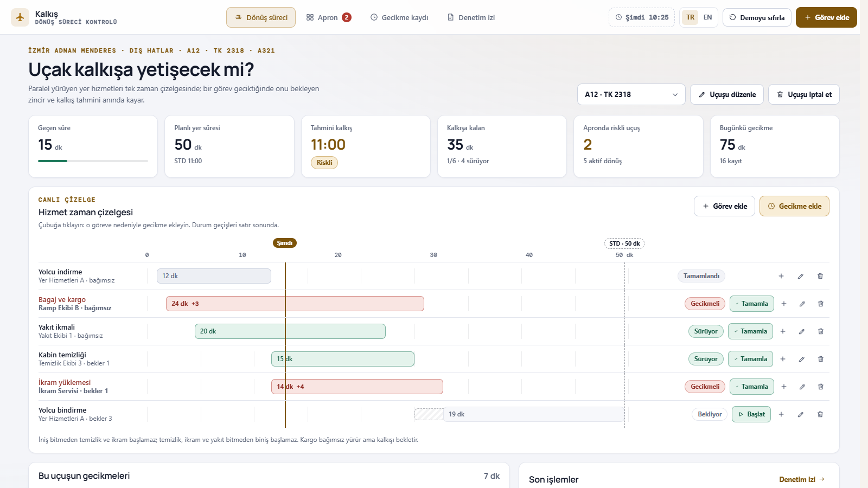The image size is (868, 488).
Task: Add a subtask to Bagaj ve kargo row
Action: 784,304
